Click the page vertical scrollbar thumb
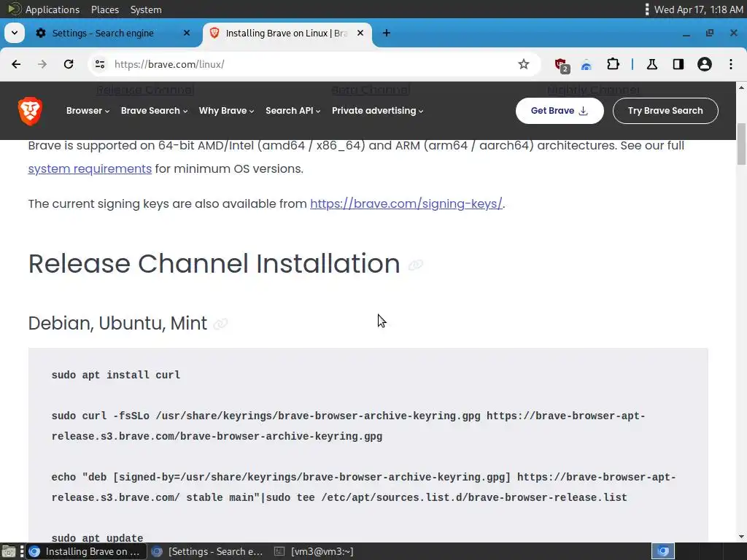 [x=741, y=144]
